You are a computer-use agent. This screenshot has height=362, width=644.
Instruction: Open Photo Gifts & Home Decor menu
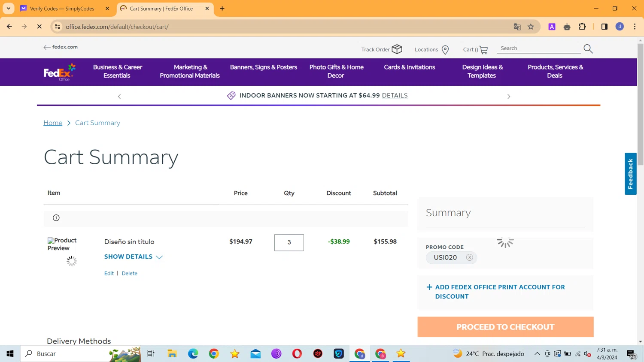point(336,71)
